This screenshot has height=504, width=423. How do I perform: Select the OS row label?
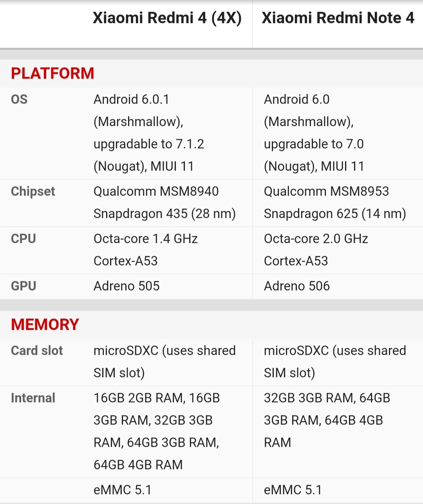tap(19, 99)
